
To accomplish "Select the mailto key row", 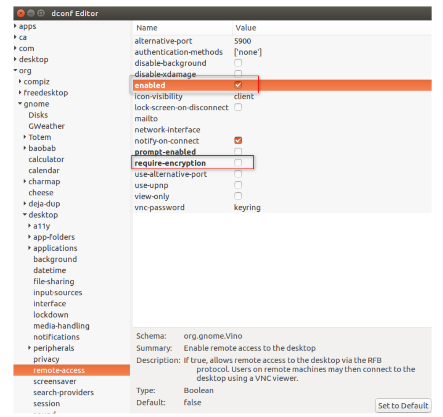I will tap(282, 118).
